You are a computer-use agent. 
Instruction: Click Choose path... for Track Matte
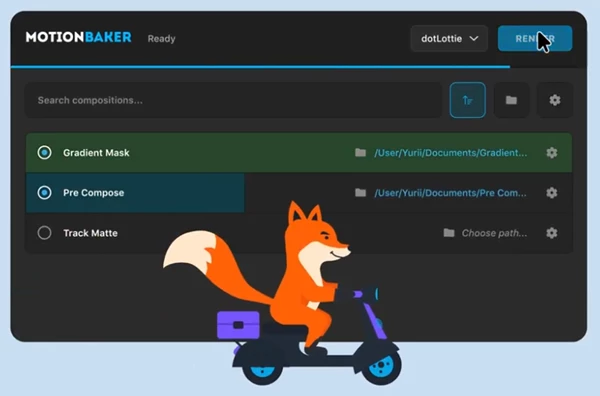click(494, 233)
